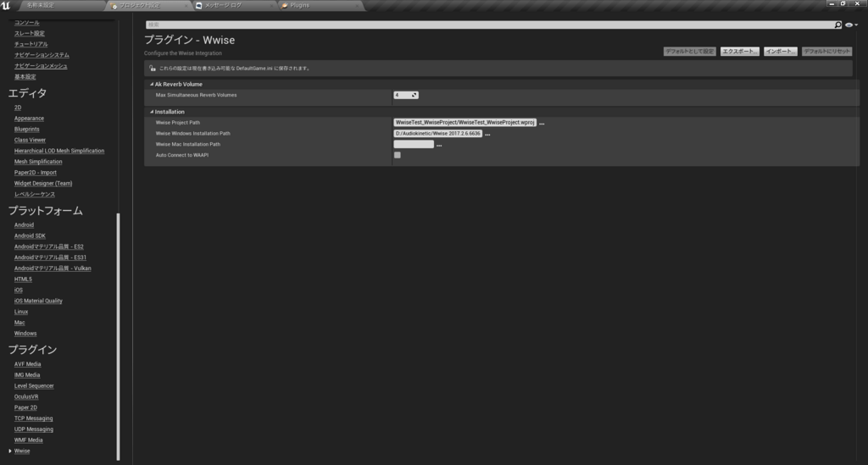The height and width of the screenshot is (465, 868).
Task: Select Mesh Simplification in sidebar
Action: (x=38, y=162)
